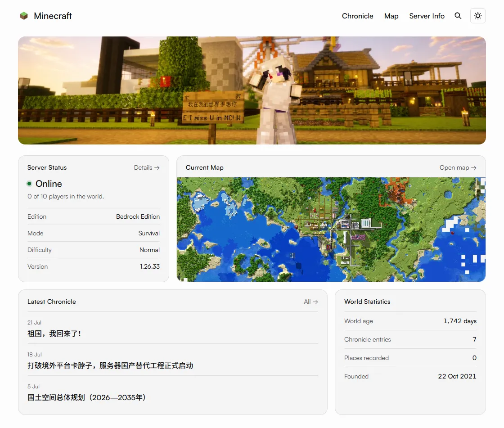Click the hero banner screenshot image
The width and height of the screenshot is (504, 428).
[252, 90]
